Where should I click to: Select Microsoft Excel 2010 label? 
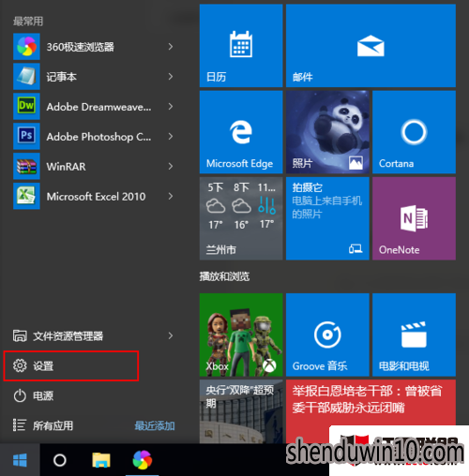tap(96, 197)
